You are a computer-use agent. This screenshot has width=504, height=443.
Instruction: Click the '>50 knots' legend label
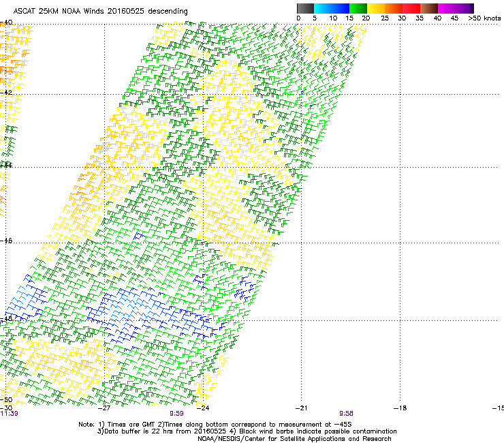(x=484, y=18)
